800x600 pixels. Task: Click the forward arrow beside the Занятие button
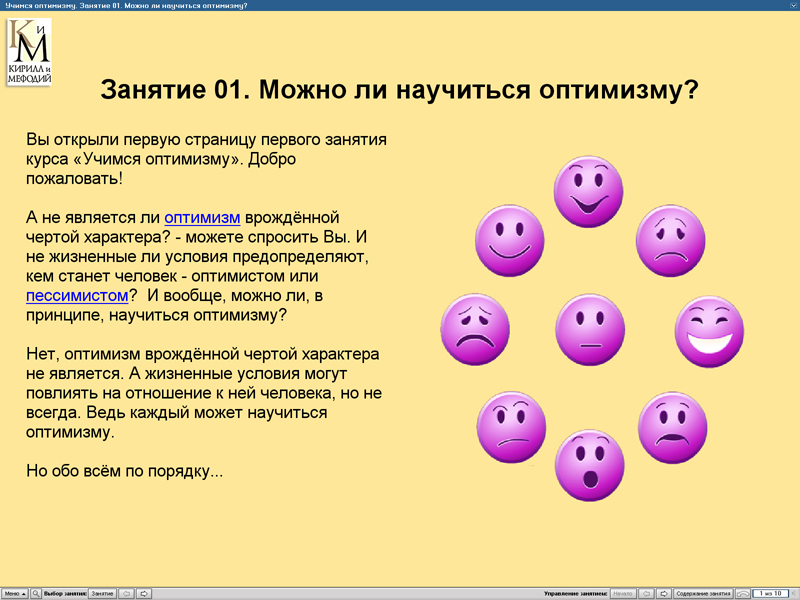tap(145, 592)
